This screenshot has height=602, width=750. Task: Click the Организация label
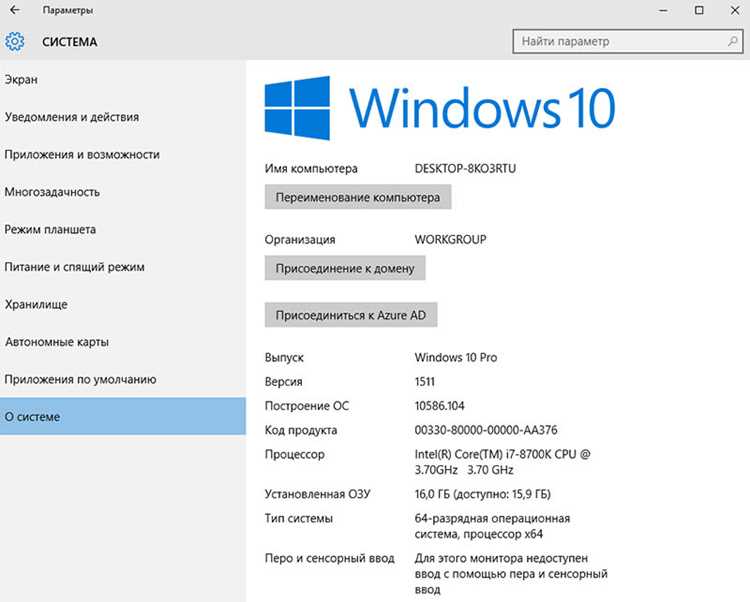[300, 239]
